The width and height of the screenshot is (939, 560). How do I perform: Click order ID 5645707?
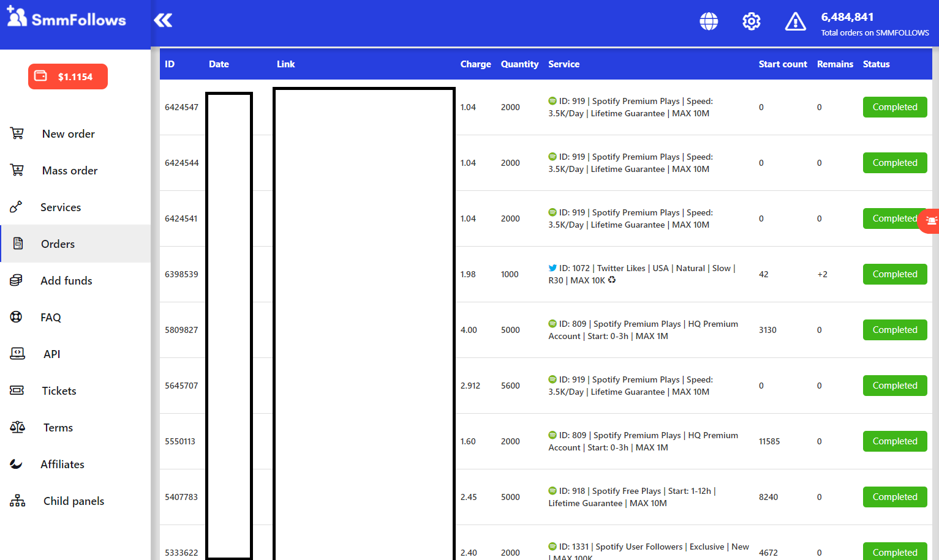(181, 386)
